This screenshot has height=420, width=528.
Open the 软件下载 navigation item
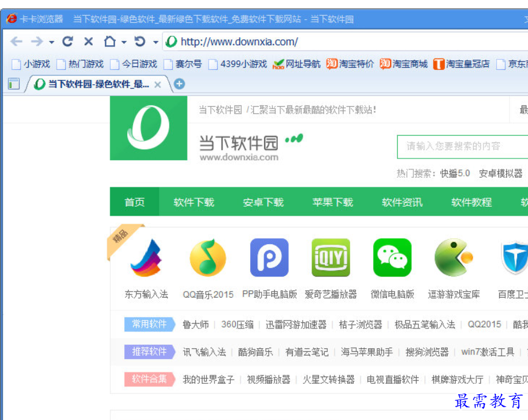[194, 202]
